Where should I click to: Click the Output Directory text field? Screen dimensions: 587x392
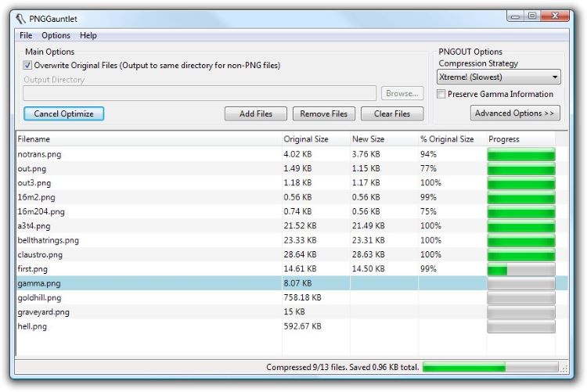click(200, 93)
